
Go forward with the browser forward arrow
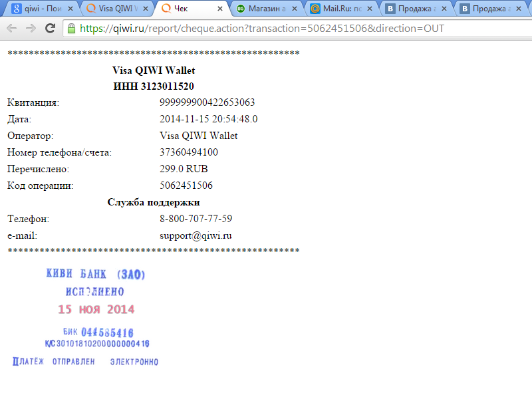(x=31, y=29)
